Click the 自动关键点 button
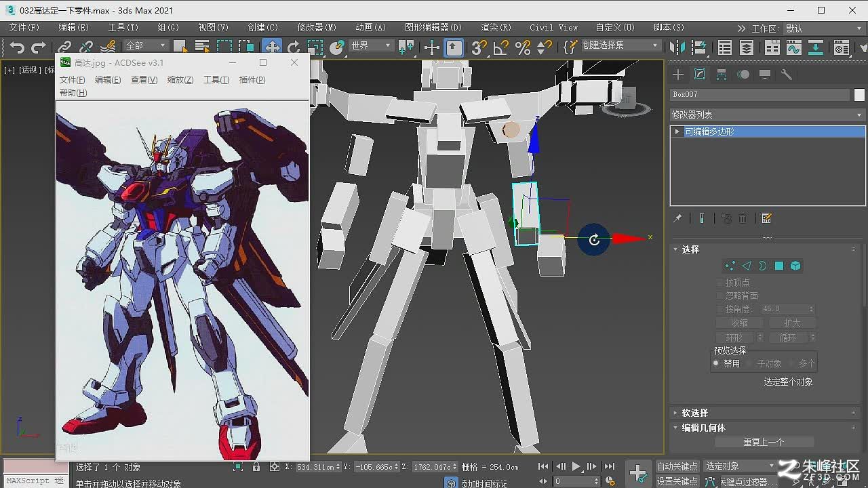This screenshot has width=868, height=488. pos(677,466)
